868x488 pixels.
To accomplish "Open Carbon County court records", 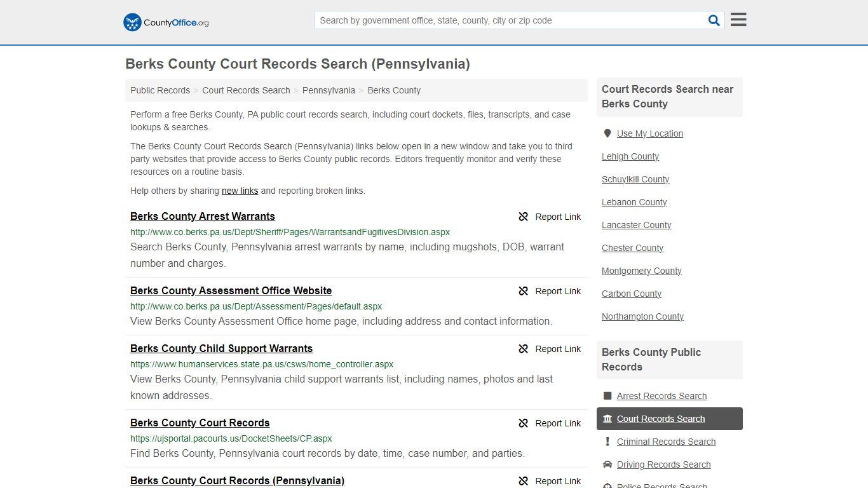I will [x=632, y=294].
